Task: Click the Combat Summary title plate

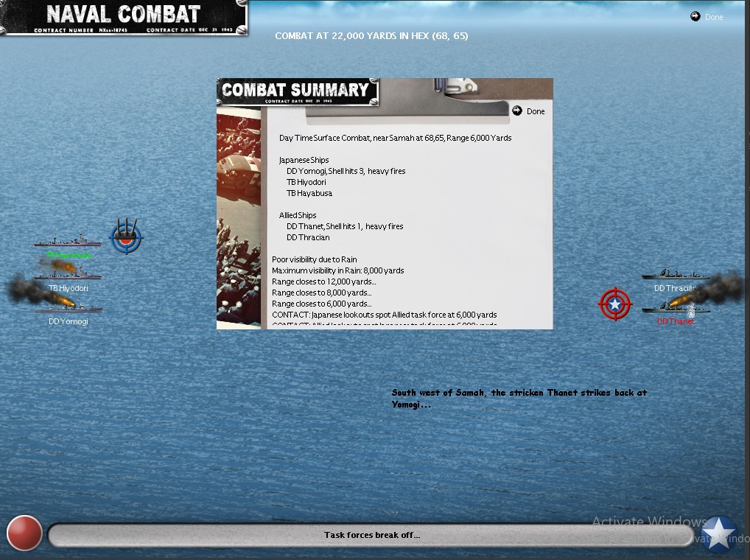Action: 298,92
